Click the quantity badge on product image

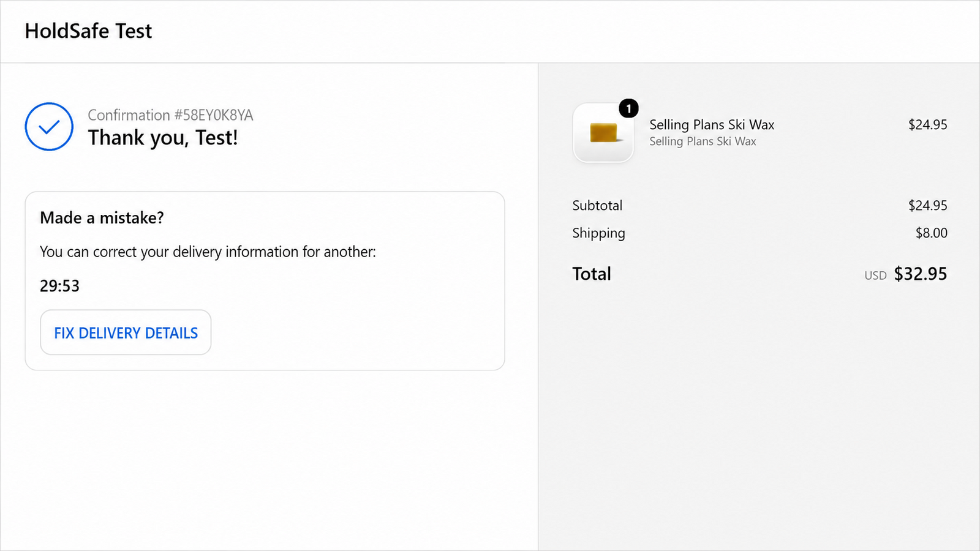tap(628, 108)
